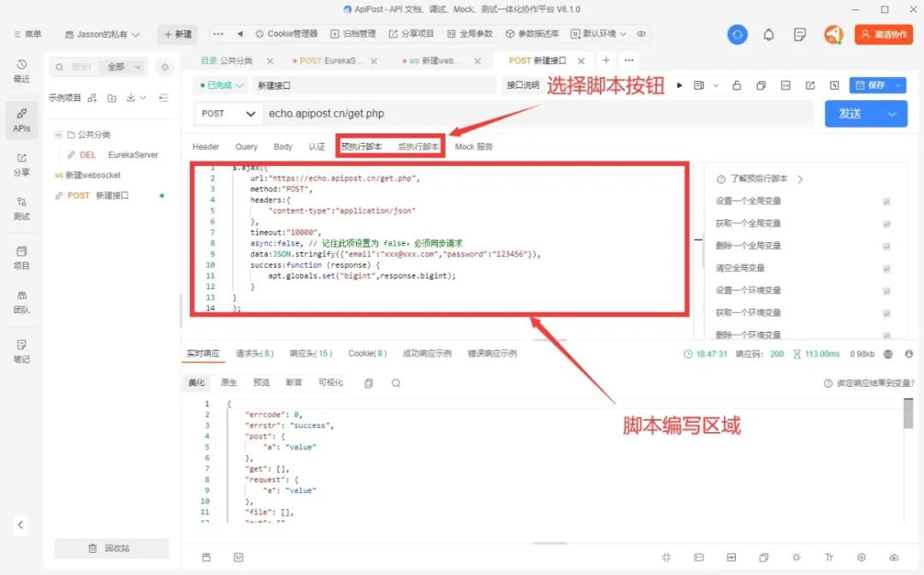924x575 pixels.
Task: Switch to the Mock 服务 tab
Action: 474,146
